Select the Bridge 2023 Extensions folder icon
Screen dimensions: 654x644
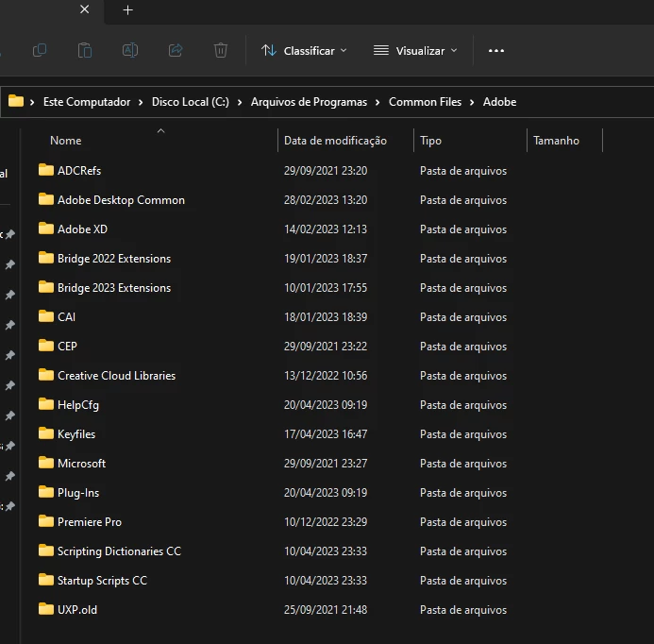[x=46, y=287]
